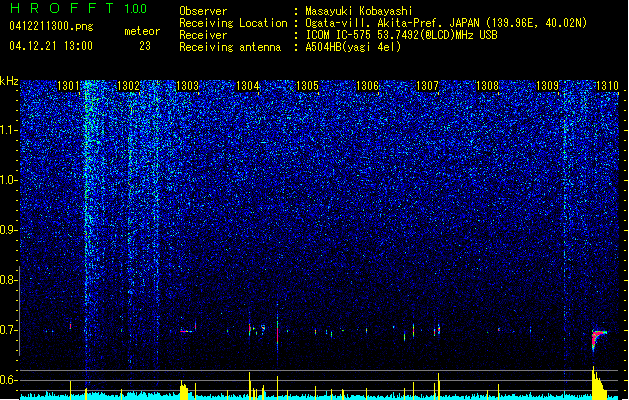
Task: Click the 1.1 kHz frequency label
Action: (x=8, y=130)
